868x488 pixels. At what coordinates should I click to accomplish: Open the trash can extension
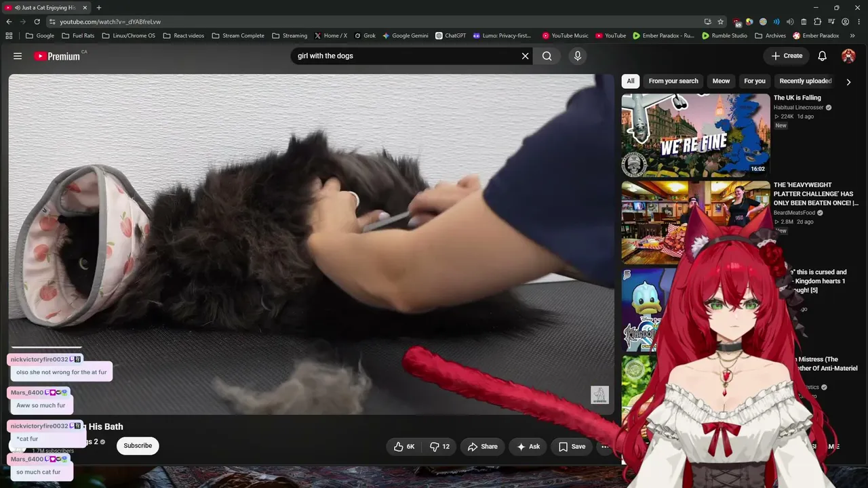click(x=804, y=22)
